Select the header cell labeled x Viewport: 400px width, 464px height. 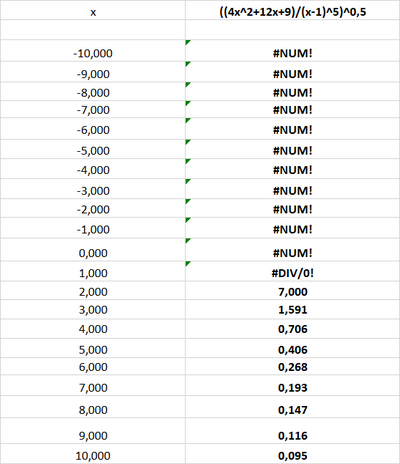tap(93, 10)
